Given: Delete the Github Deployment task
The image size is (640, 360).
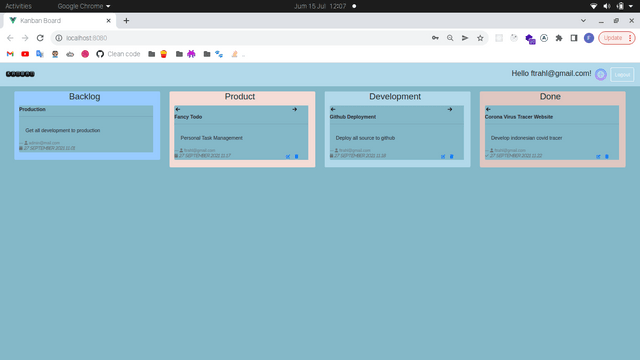Looking at the screenshot, I should [x=451, y=156].
